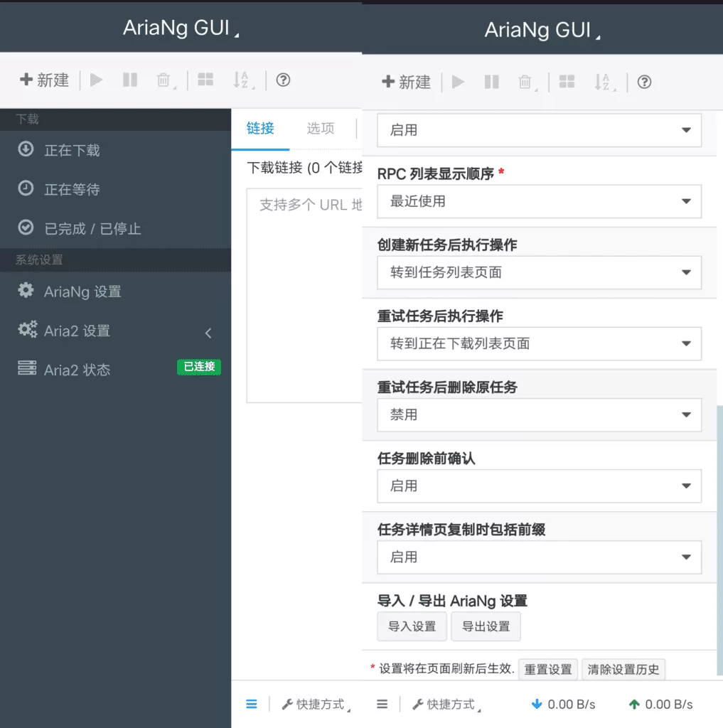Screen dimensions: 723x728
Task: Click the settings page vertical scrollbar
Action: coord(719,541)
